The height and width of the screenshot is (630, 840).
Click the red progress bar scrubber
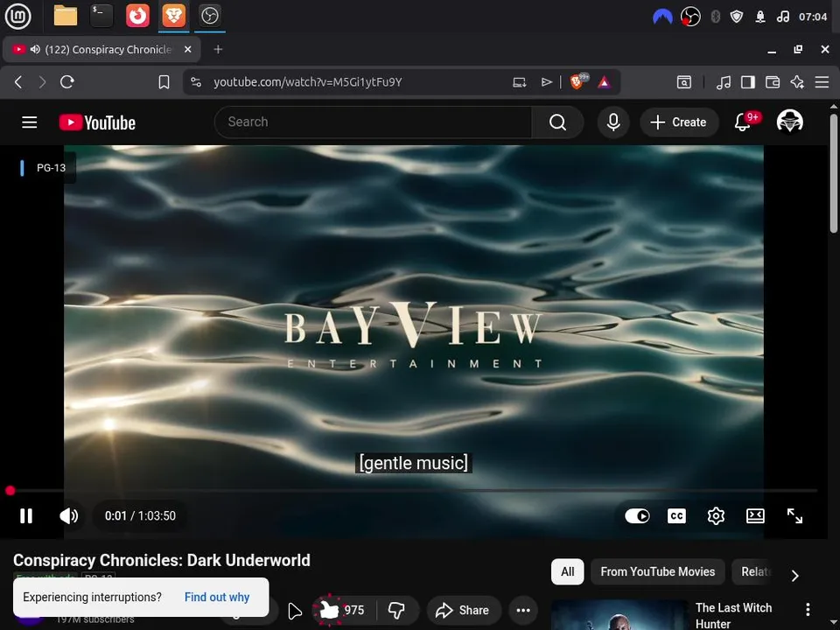[10, 490]
